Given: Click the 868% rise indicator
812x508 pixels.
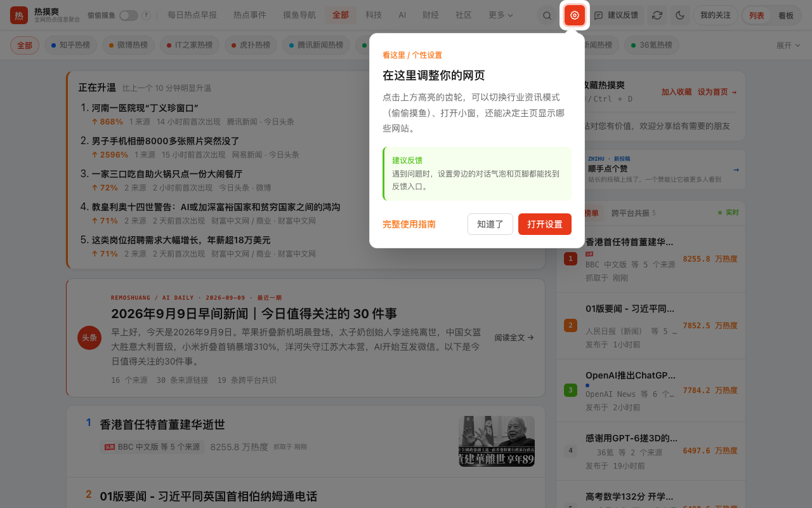Looking at the screenshot, I should click(x=107, y=121).
